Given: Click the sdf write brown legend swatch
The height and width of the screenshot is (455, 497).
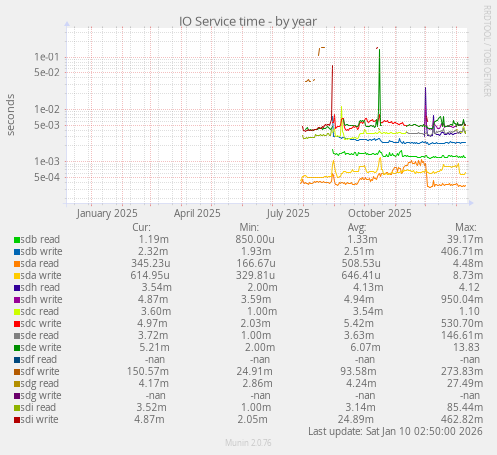Looking at the screenshot, I should click(17, 372).
